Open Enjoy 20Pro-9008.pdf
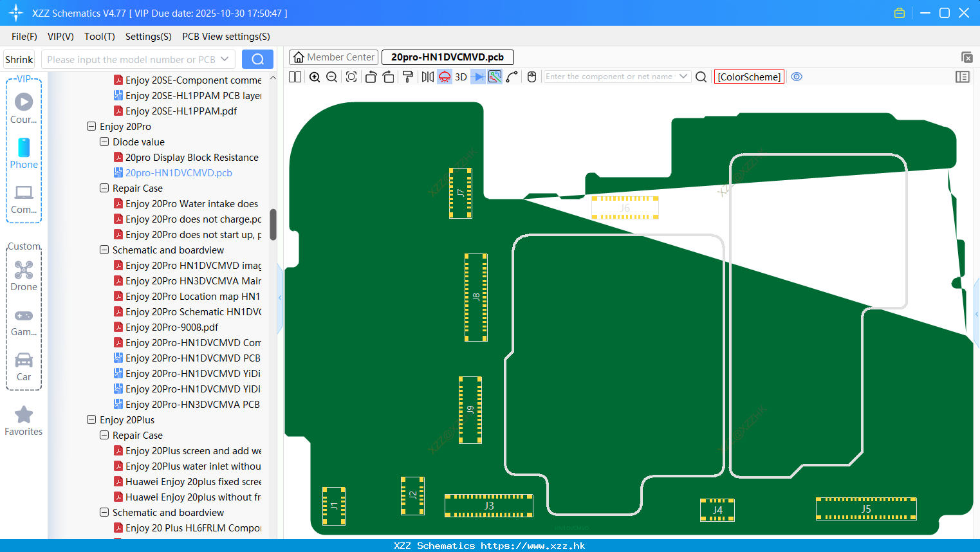 (166, 327)
